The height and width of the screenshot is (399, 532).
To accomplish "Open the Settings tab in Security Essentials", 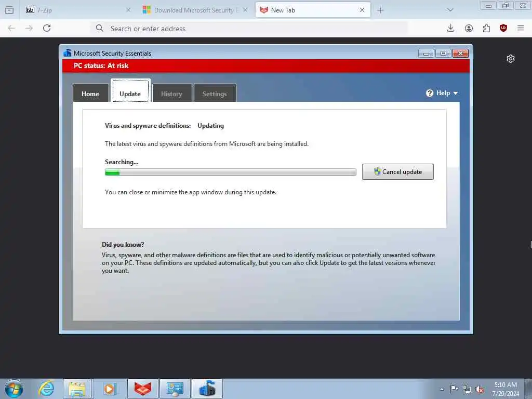I will (215, 94).
